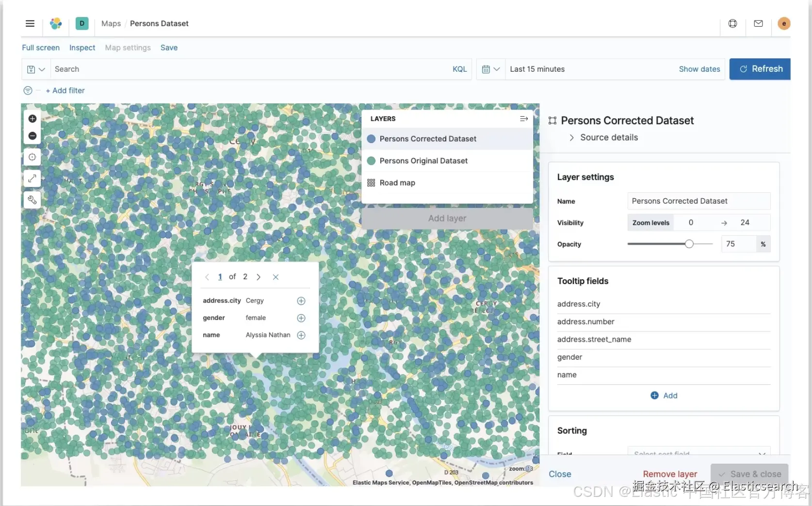Viewport: 812px width, 506px height.
Task: Open Map settings
Action: pos(128,47)
